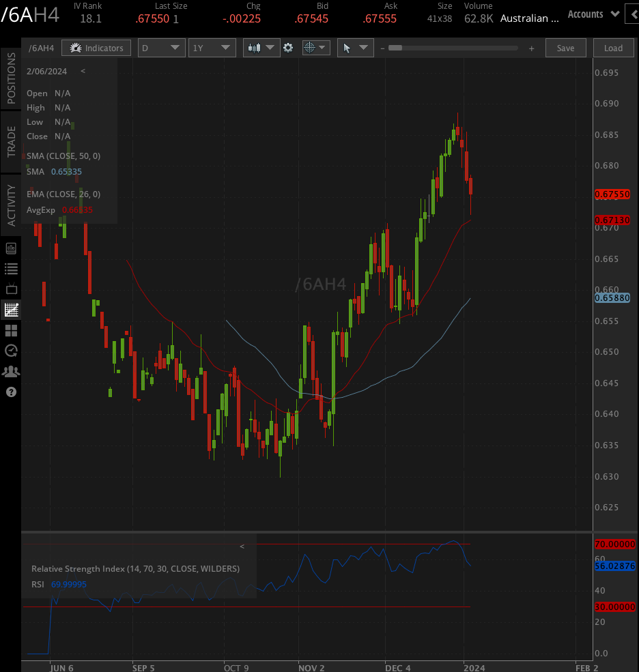The width and height of the screenshot is (639, 672).
Task: Switch to the ACTIVITY tab
Action: click(x=11, y=205)
